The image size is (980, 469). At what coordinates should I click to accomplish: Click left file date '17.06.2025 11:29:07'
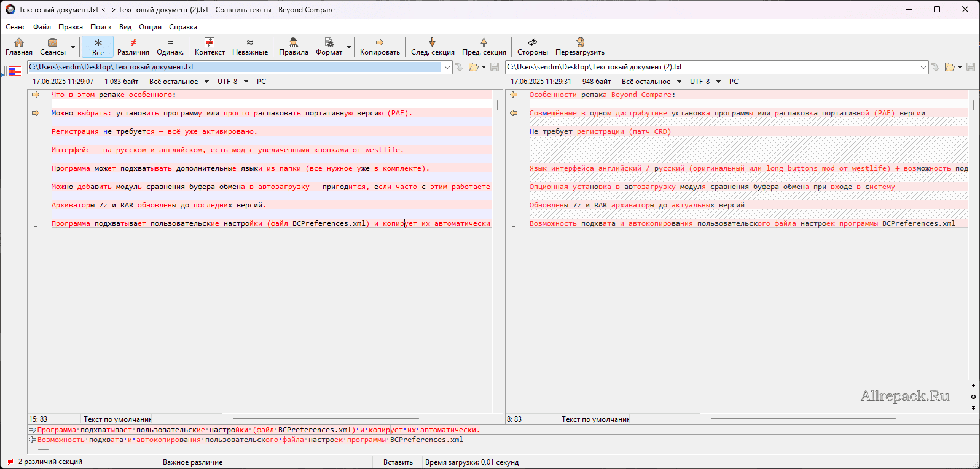point(63,82)
